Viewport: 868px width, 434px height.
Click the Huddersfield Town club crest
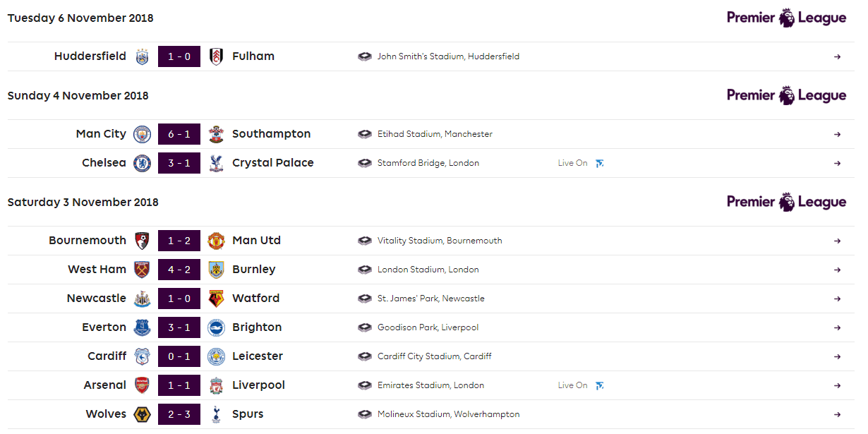point(142,56)
